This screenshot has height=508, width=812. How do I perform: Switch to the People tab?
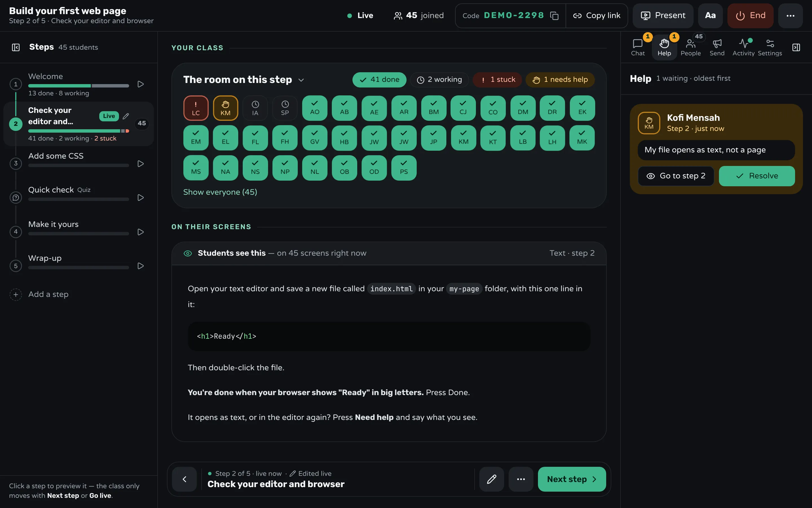[690, 47]
